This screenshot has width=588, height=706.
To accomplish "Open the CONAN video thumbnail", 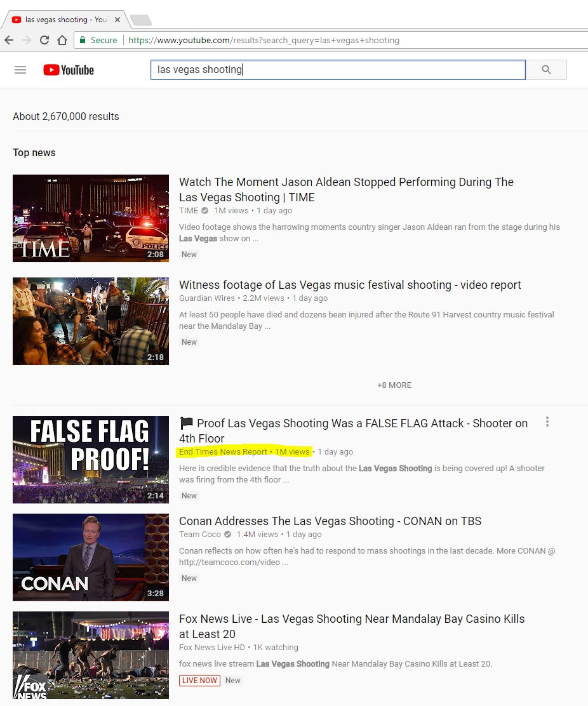I will coord(91,557).
